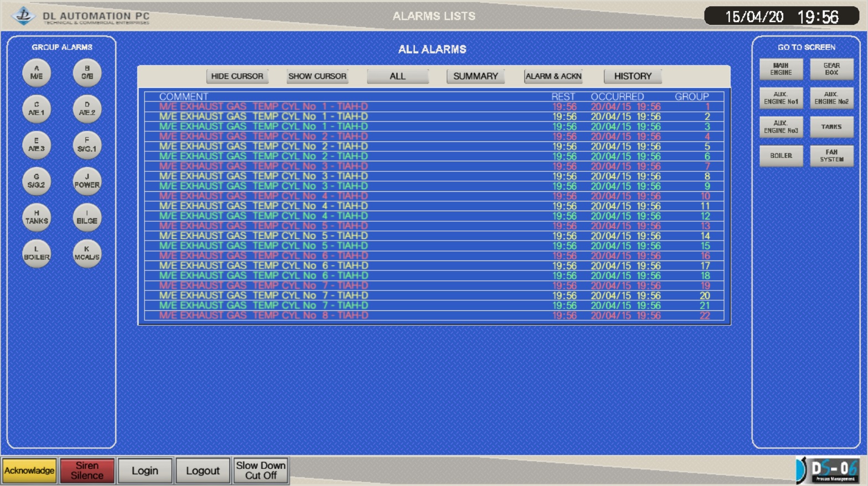Open the round BOILER group alarm
This screenshot has height=486, width=868.
pos(37,253)
